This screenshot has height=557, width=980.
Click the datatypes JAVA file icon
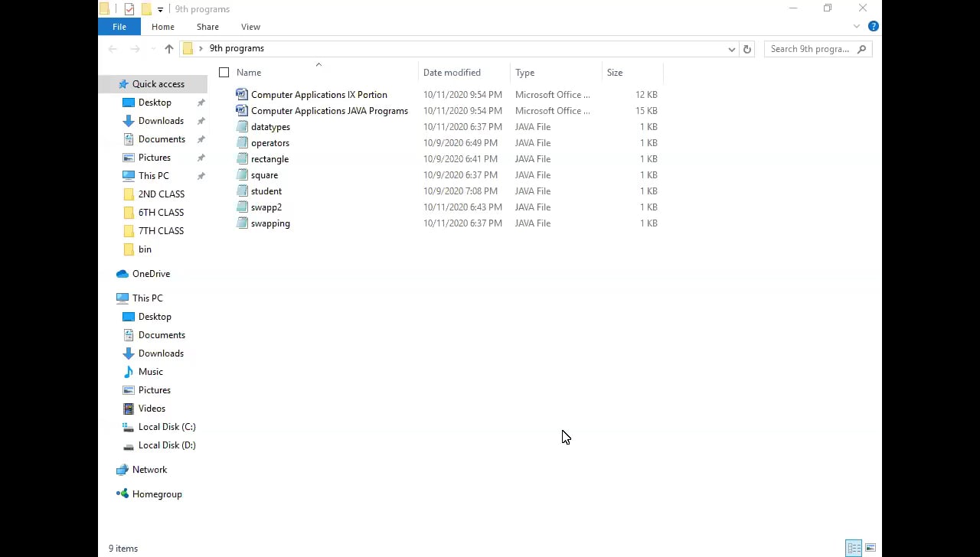click(242, 126)
